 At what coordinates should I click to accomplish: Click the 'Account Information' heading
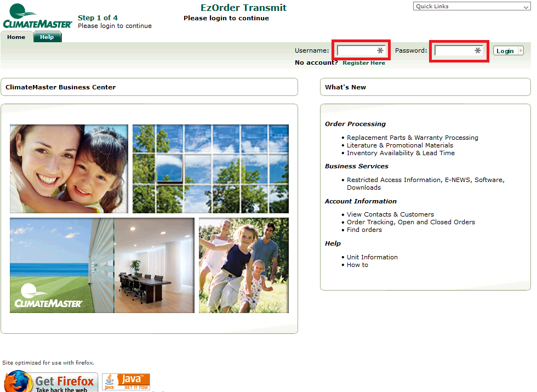tap(361, 201)
